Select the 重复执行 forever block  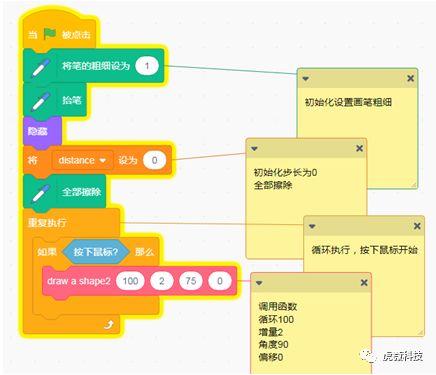pos(71,222)
